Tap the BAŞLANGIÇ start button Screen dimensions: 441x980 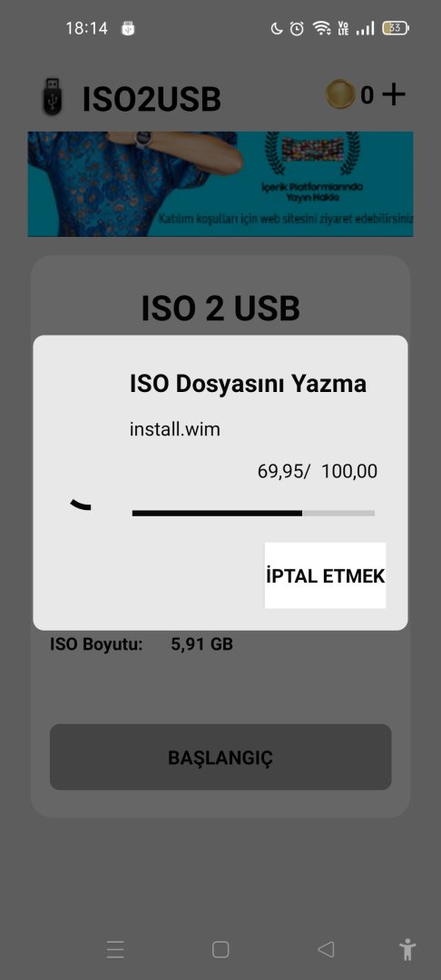[220, 758]
